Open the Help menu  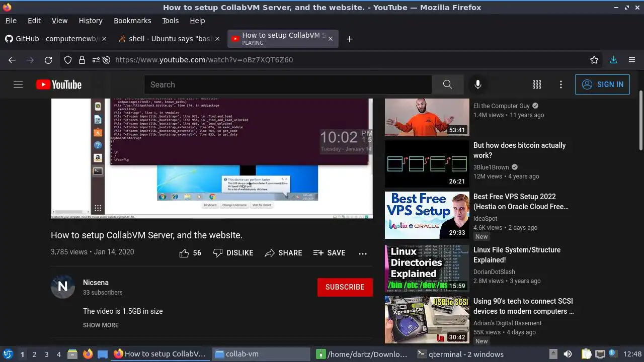197,21
